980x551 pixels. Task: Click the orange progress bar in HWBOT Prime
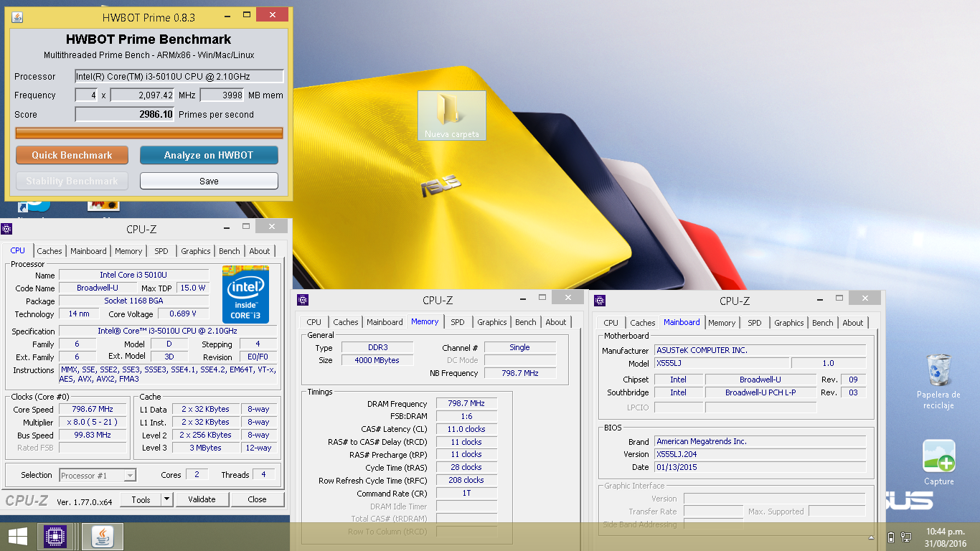[x=149, y=133]
